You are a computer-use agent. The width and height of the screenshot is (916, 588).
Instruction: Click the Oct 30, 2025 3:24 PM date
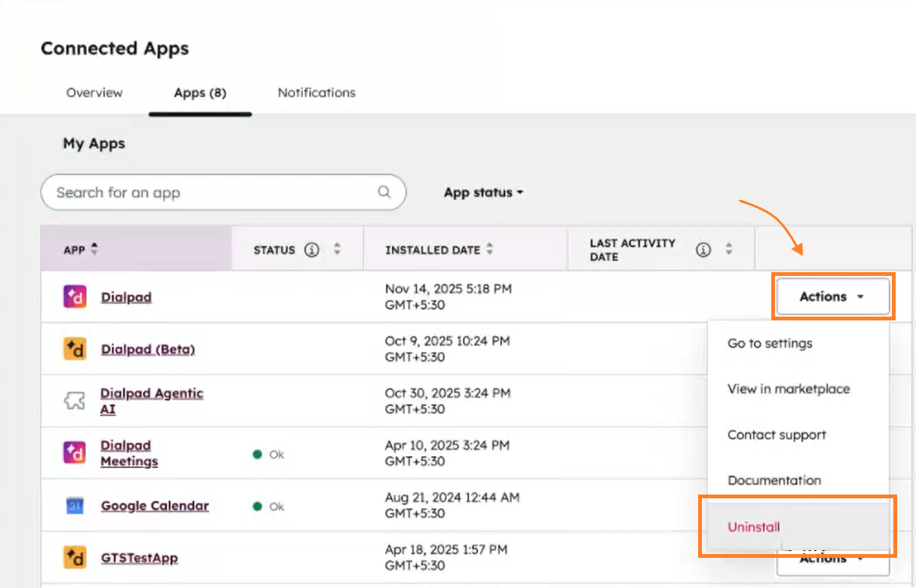pyautogui.click(x=447, y=400)
